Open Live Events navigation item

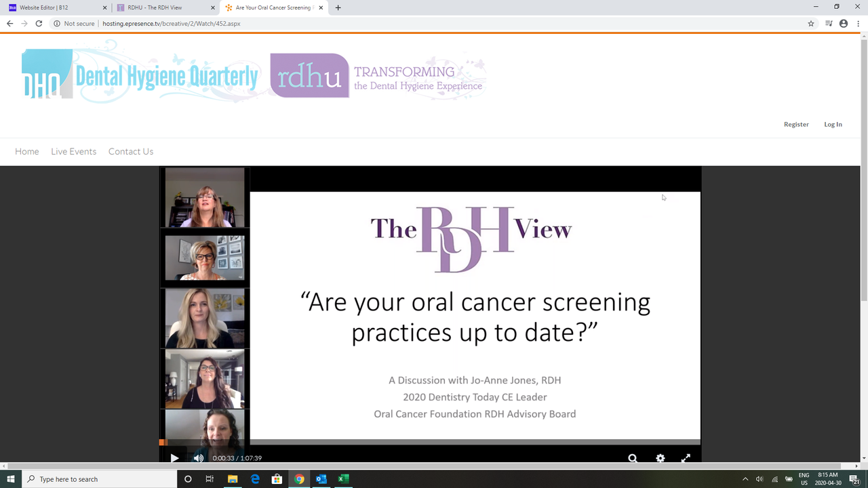pos(73,151)
